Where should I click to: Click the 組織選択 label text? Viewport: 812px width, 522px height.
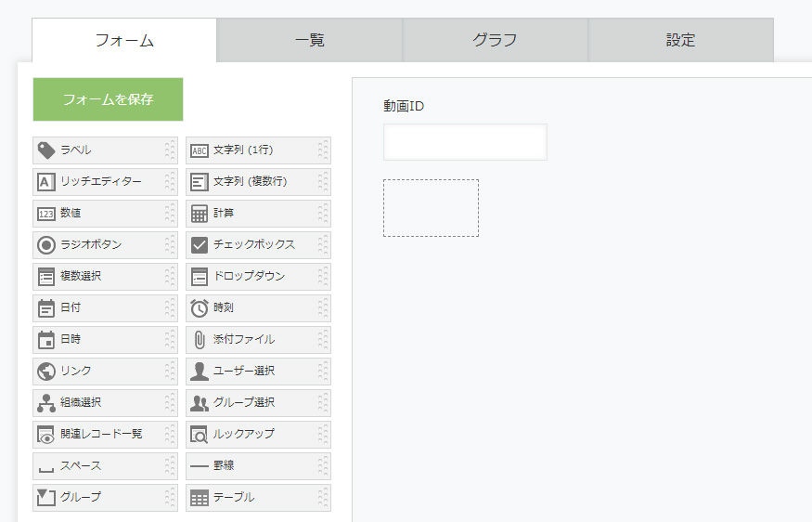(81, 402)
